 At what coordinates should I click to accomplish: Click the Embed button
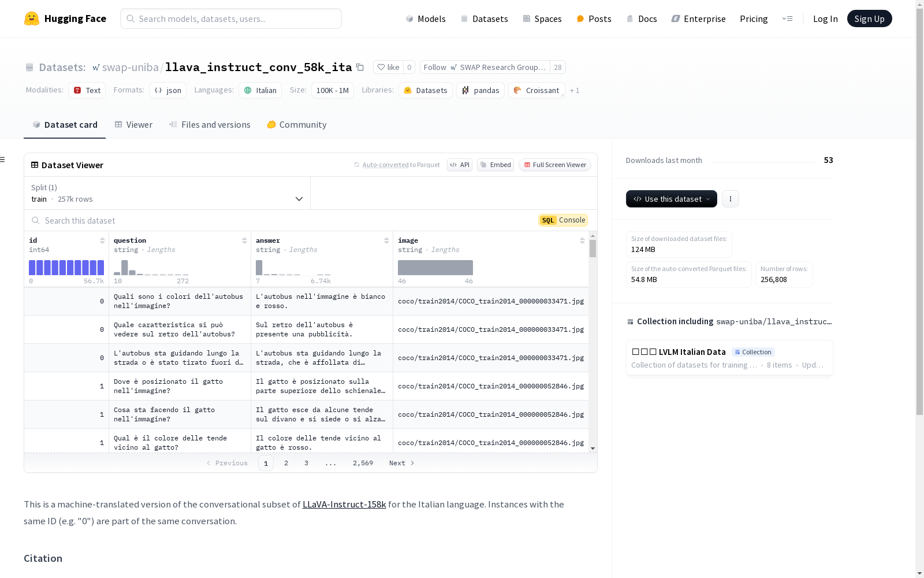coord(495,165)
